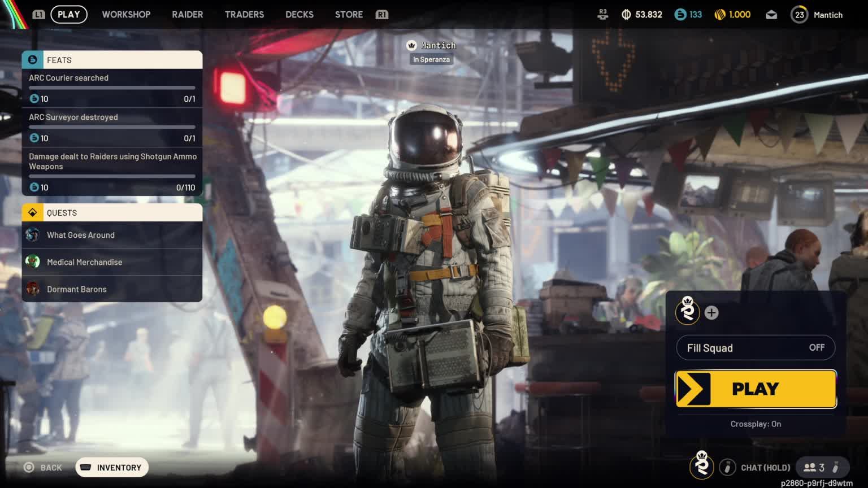868x488 pixels.
Task: Click the microphone icon next to CHAT (HOLD)
Action: 727,468
